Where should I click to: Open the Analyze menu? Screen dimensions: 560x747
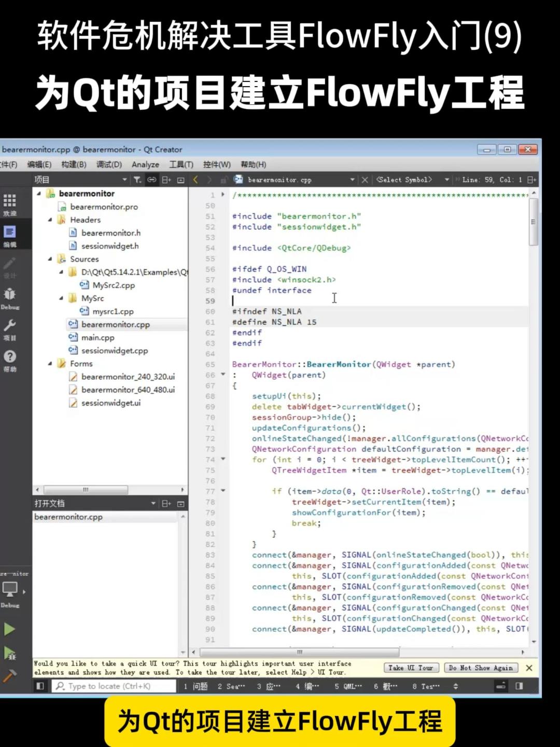tap(145, 164)
